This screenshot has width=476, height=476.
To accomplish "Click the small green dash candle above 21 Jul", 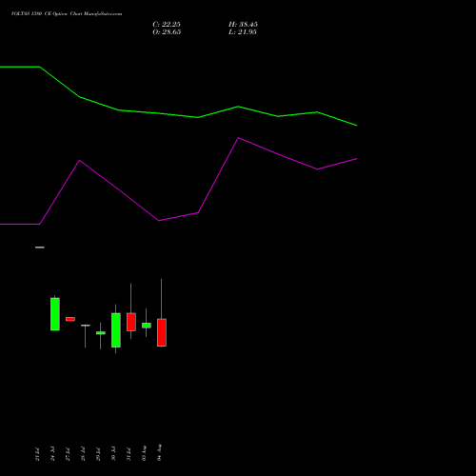I will (x=40, y=248).
